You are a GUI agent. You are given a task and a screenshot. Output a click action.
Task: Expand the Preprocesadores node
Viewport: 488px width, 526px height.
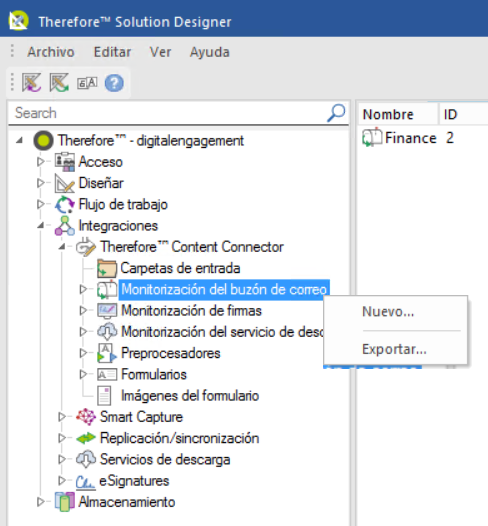(83, 353)
